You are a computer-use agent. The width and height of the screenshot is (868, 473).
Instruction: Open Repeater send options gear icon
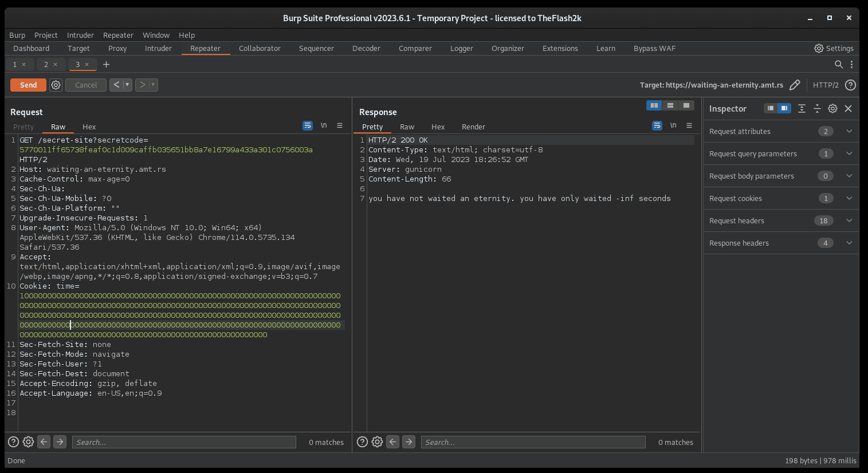coord(56,85)
